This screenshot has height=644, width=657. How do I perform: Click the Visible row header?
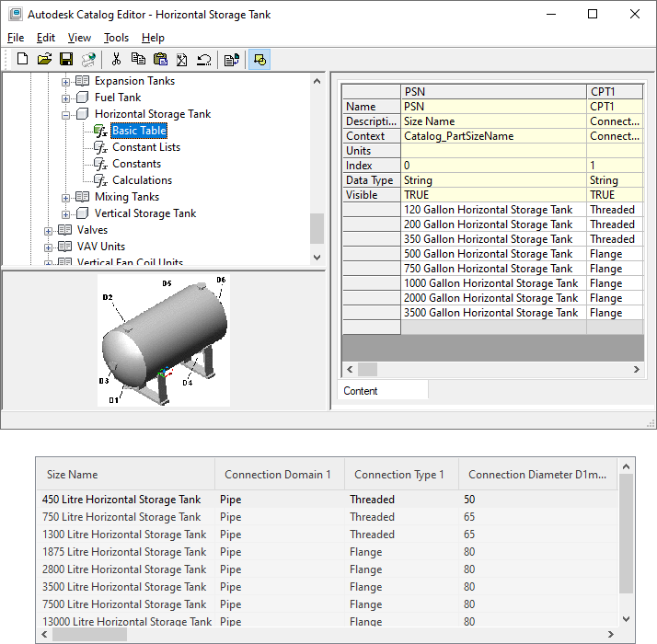371,195
